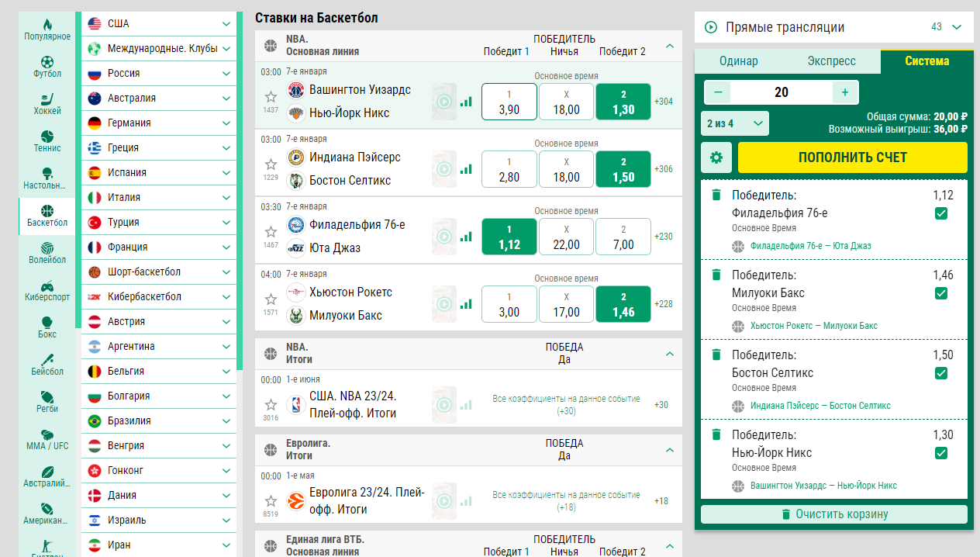Open Кибербаскетбол in the country list
The image size is (980, 557).
[x=159, y=296]
